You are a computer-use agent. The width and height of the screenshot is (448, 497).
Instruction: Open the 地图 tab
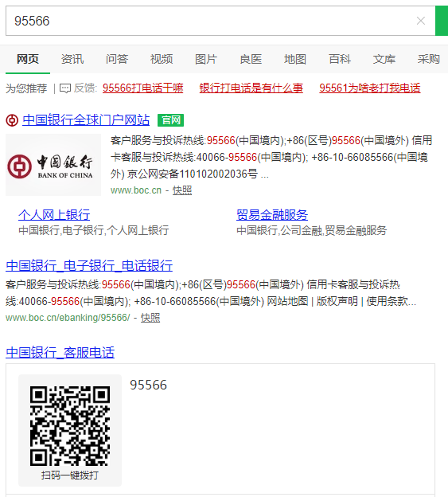295,59
